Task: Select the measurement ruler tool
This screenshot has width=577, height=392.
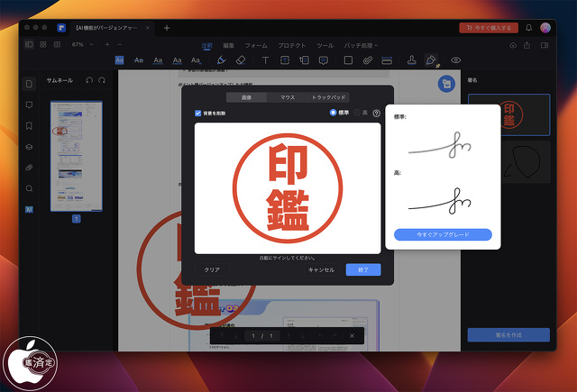Action: [387, 60]
